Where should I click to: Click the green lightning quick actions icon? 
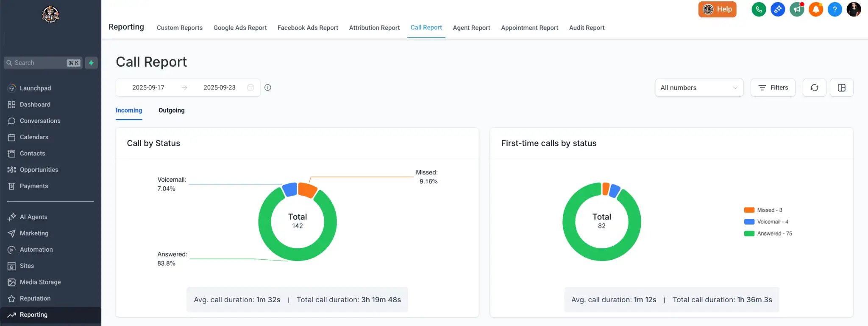pos(91,63)
